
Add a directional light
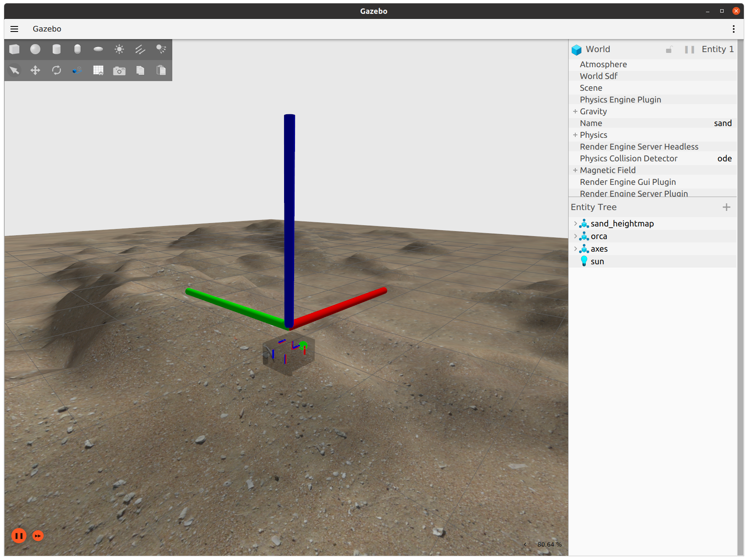click(140, 50)
